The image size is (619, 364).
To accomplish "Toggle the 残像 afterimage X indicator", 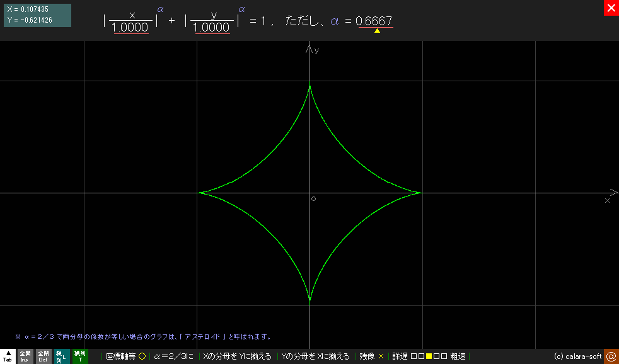I will click(x=381, y=356).
